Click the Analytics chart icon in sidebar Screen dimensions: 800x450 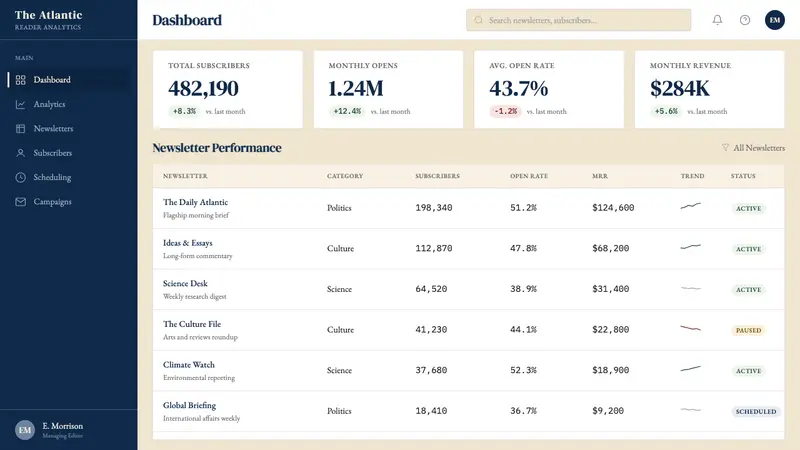coord(20,104)
